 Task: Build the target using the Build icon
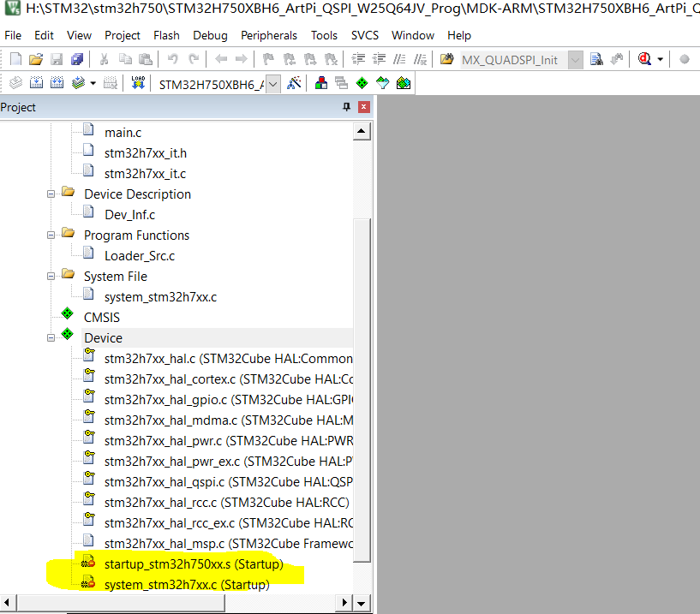36,82
